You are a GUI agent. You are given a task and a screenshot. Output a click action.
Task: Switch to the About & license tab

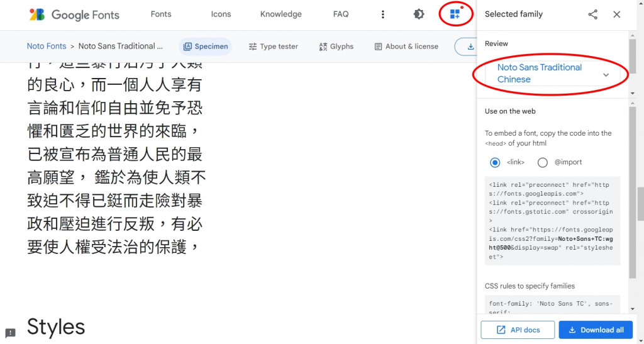tap(406, 47)
